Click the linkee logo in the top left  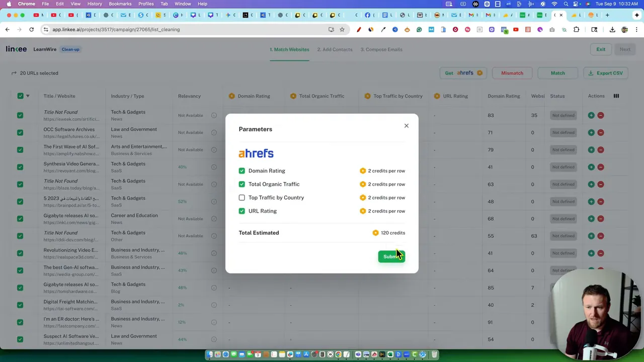[16, 49]
